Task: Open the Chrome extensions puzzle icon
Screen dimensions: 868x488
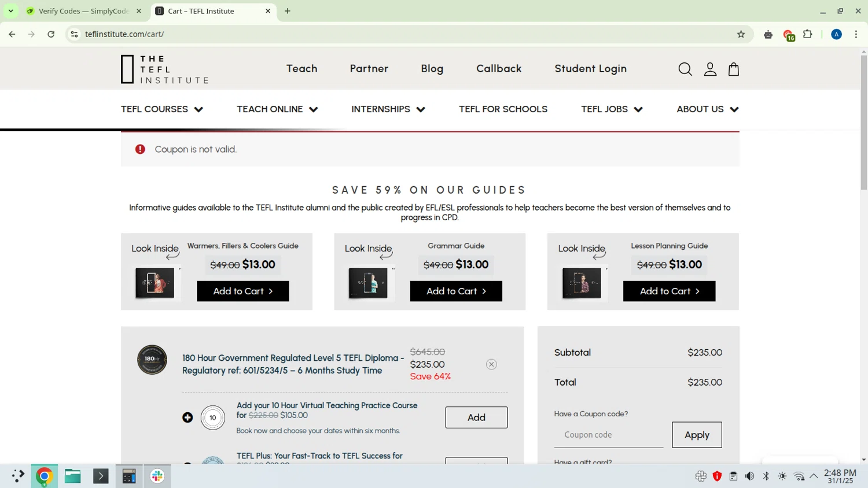Action: [808, 34]
